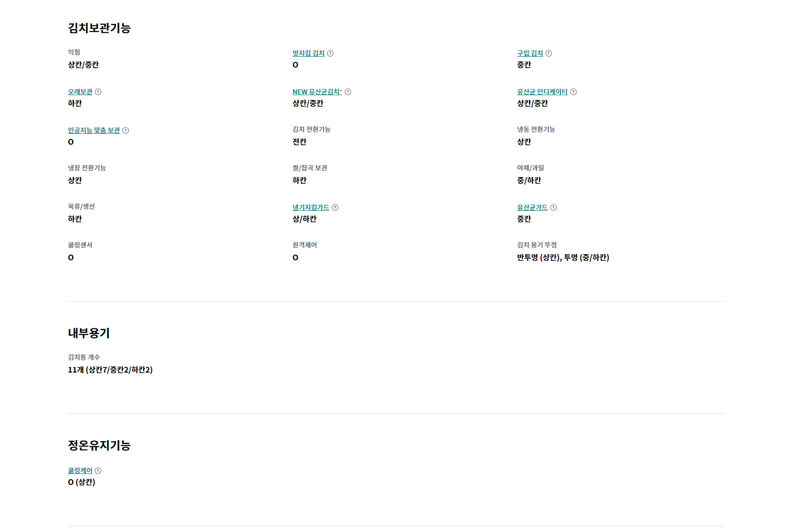Image resolution: width=788 pixels, height=532 pixels.
Task: Open the 오래보관 help tooltip icon
Action: click(98, 92)
